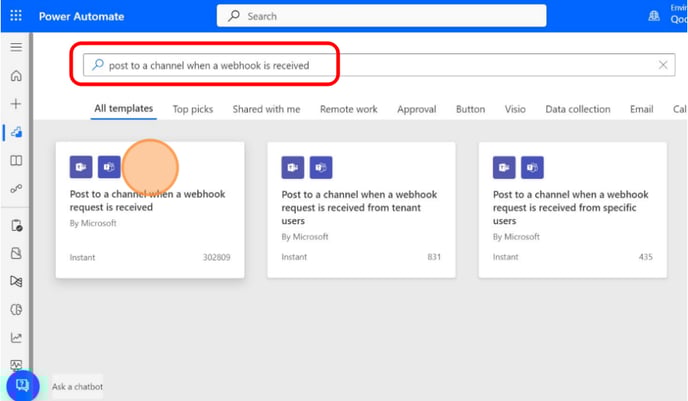Click the Power Automate title link
Screen dimensions: 688x401
[81, 16]
